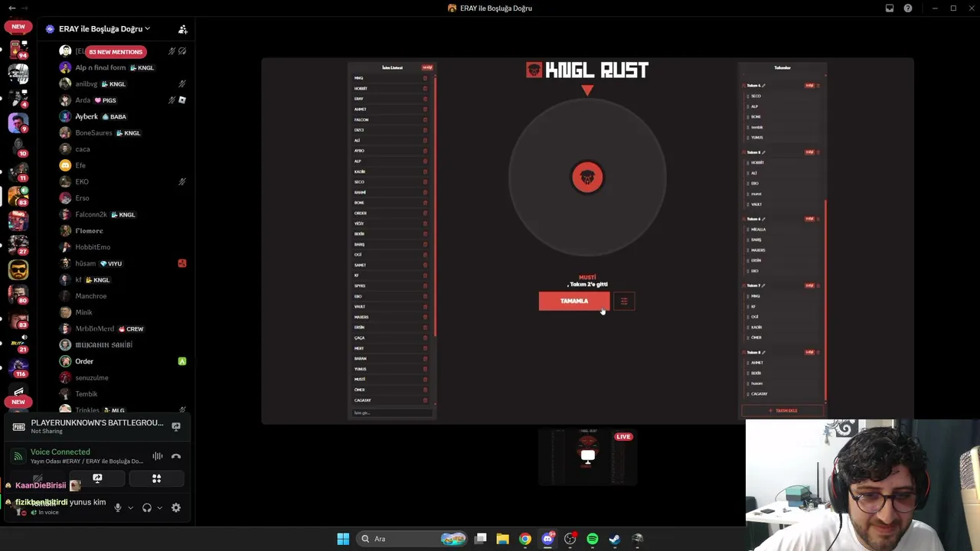The image size is (980, 551).
Task: Jump to the 83 new mentions
Action: pyautogui.click(x=116, y=52)
